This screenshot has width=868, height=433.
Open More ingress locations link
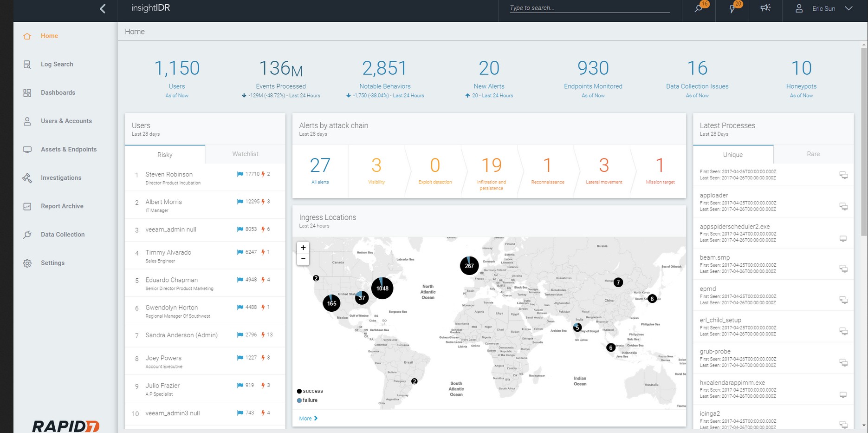[308, 418]
